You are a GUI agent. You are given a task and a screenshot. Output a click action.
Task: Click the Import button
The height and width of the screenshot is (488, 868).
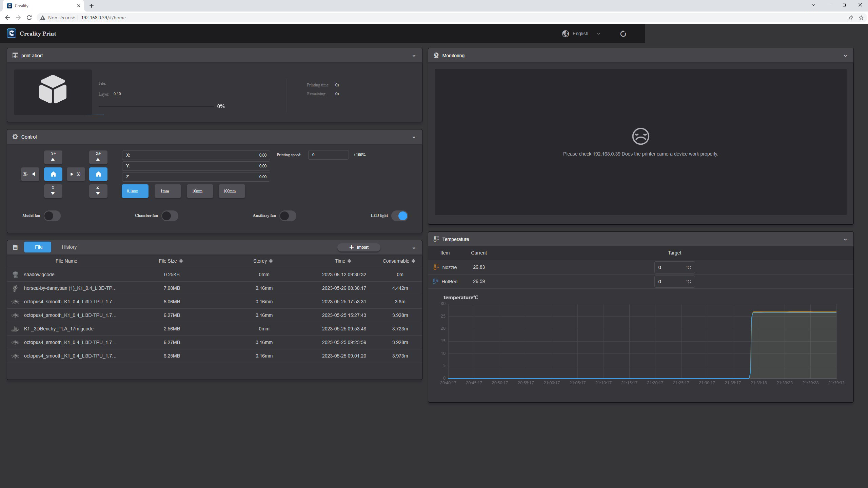pyautogui.click(x=359, y=247)
